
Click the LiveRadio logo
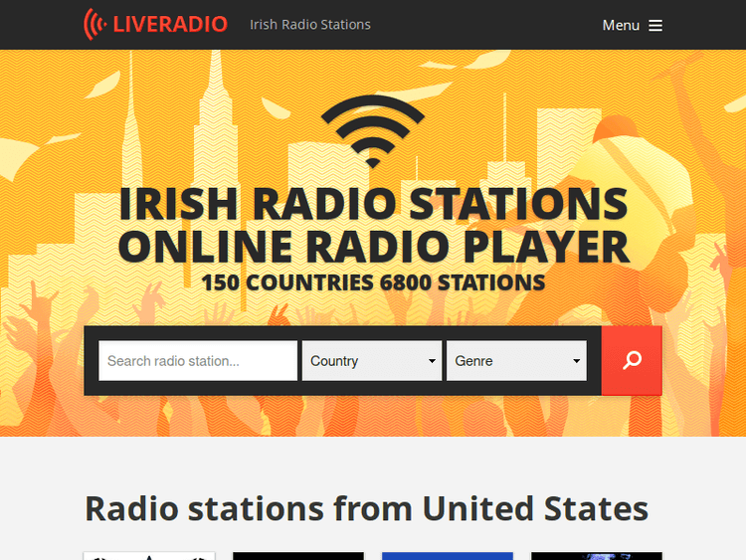[x=155, y=24]
